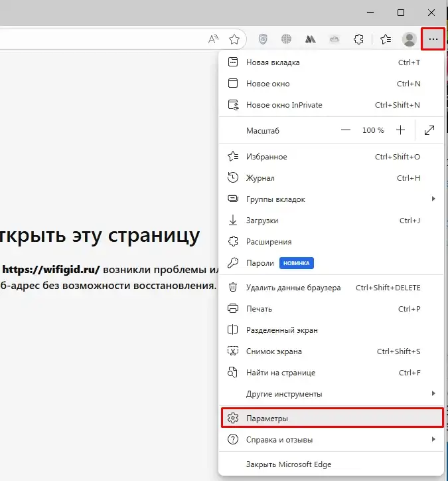The height and width of the screenshot is (481, 448).
Task: Click the star-list icon beside Избранное
Action: (x=233, y=156)
